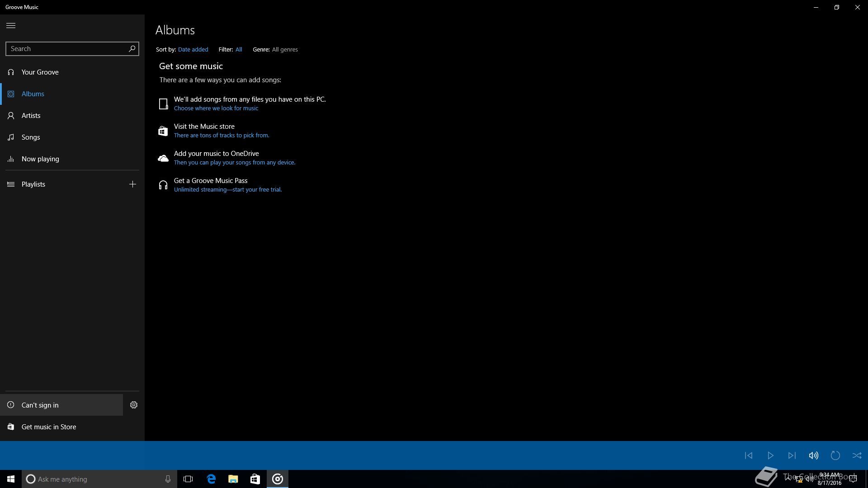Restore down the Groove Music window

pos(837,7)
